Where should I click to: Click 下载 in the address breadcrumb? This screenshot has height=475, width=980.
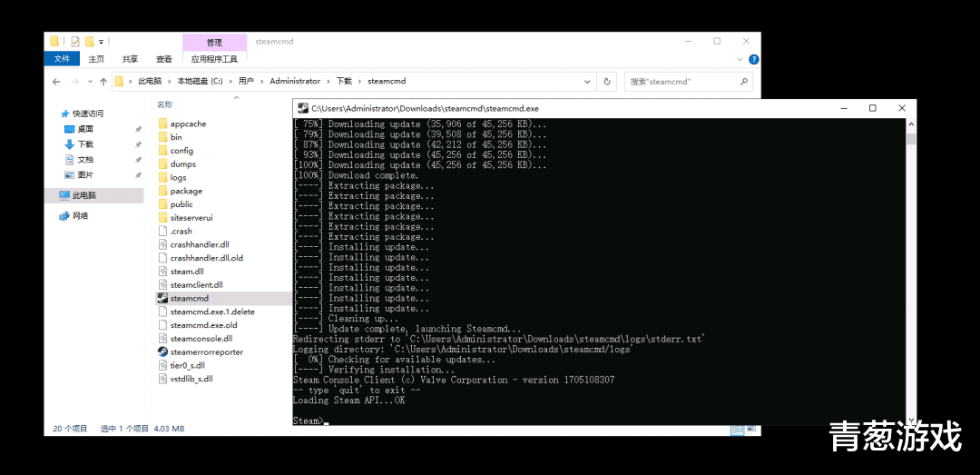point(345,82)
